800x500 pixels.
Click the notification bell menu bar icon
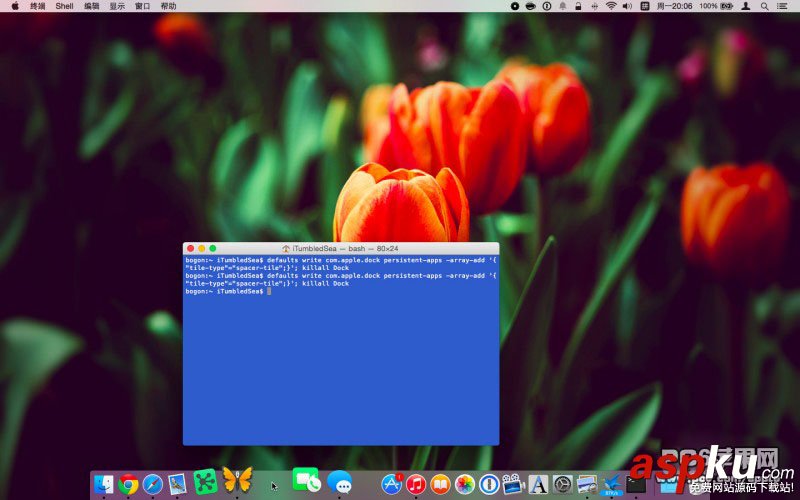(x=563, y=6)
